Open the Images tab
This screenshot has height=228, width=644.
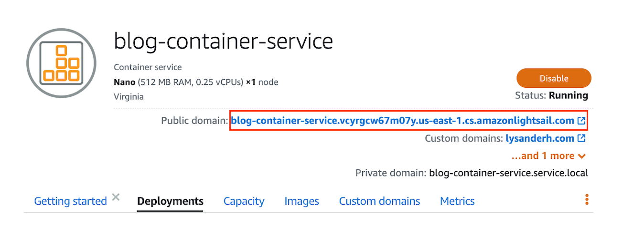(x=301, y=201)
